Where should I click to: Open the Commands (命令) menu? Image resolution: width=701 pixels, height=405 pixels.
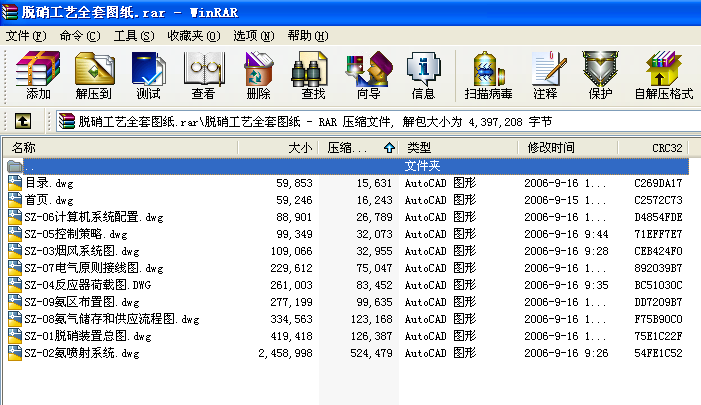tap(80, 36)
